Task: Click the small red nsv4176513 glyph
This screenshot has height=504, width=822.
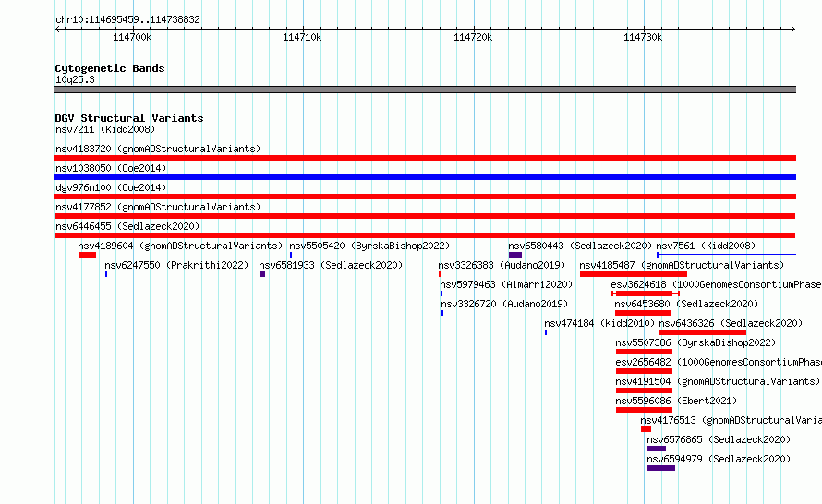Action: [x=646, y=429]
